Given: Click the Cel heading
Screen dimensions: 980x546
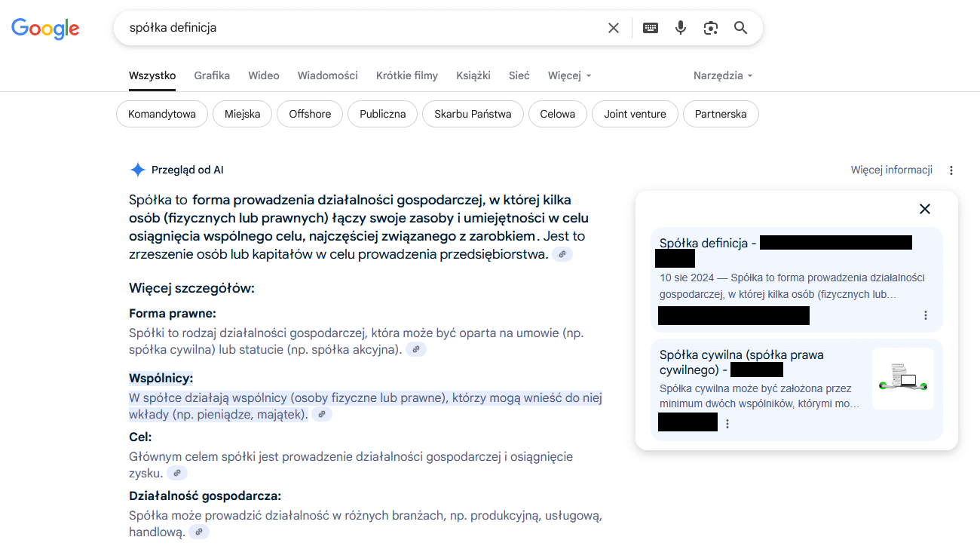Looking at the screenshot, I should pyautogui.click(x=140, y=437).
